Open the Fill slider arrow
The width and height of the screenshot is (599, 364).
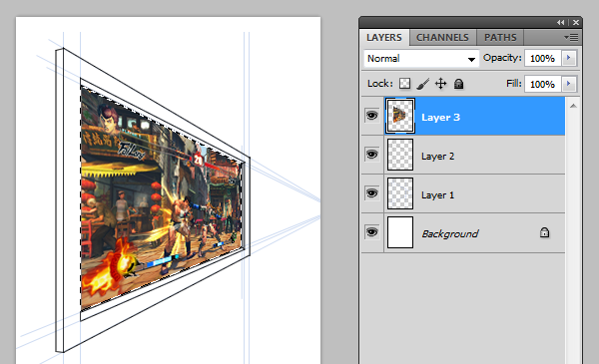click(x=569, y=84)
